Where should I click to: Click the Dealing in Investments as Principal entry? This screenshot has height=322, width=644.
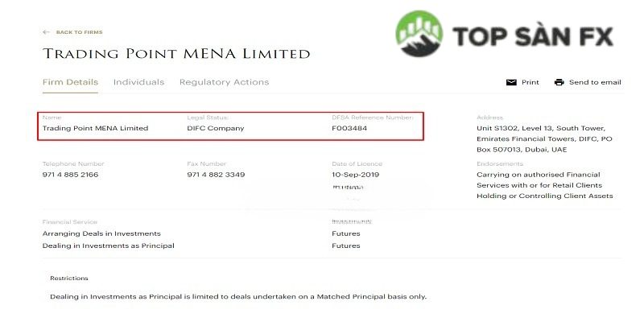tap(108, 246)
